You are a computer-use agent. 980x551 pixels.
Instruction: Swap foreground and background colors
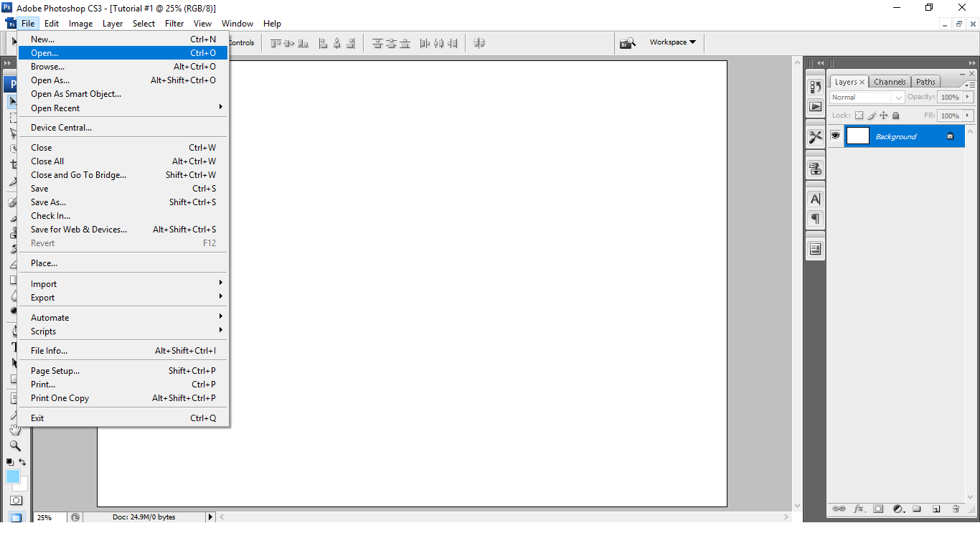[22, 462]
